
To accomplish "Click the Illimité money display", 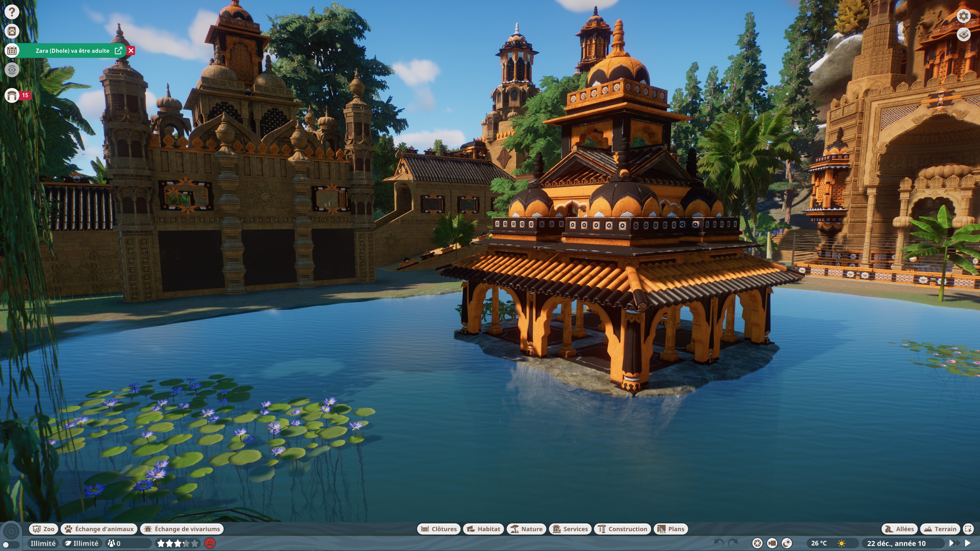I will click(43, 543).
